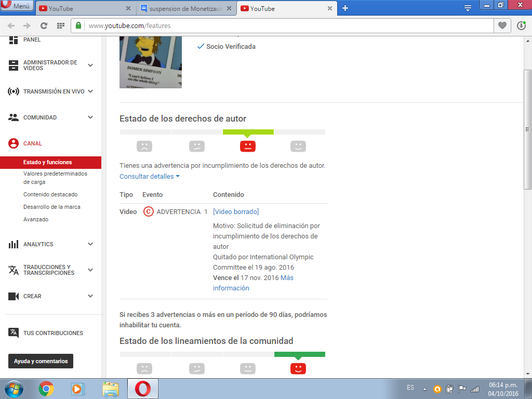Open Opera tab menu icon in title bar
This screenshot has height=399, width=532.
[468, 8]
